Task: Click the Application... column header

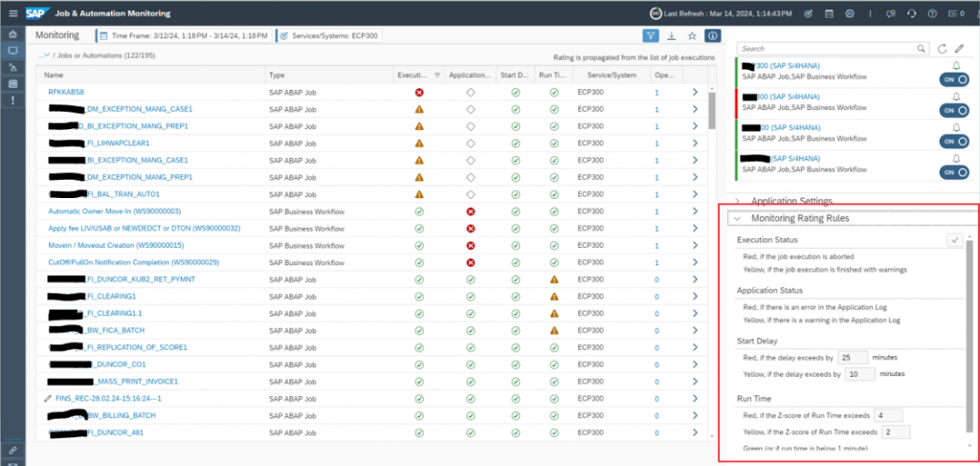Action: 470,75
